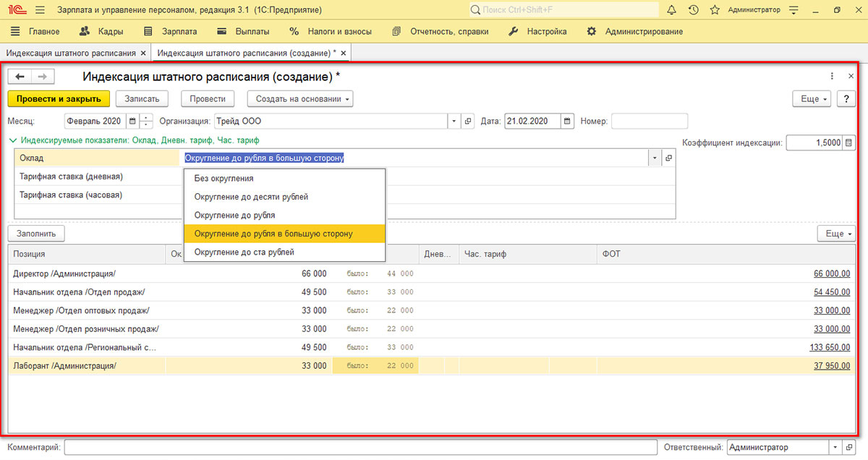Switch to first Индексация штатного расписания tab
The width and height of the screenshot is (868, 460).
click(71, 54)
